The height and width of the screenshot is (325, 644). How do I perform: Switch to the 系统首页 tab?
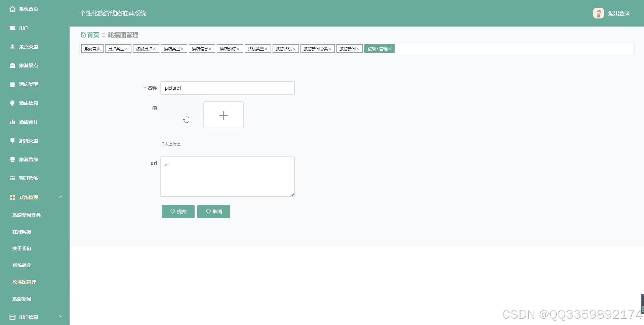(92, 49)
